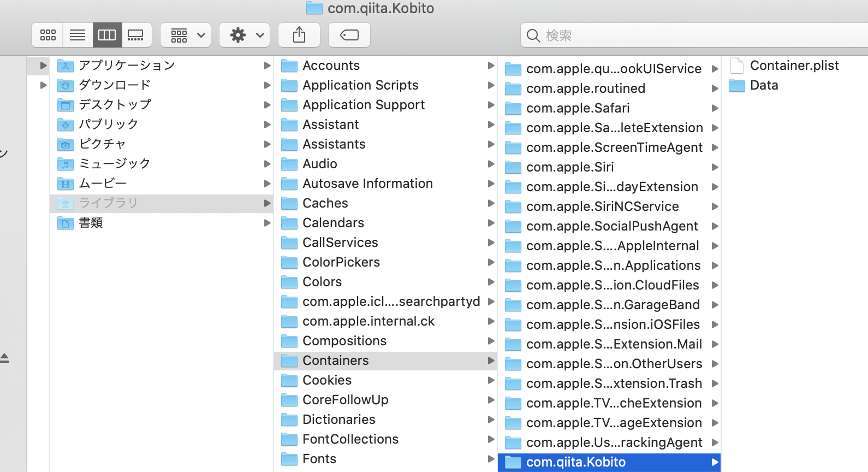Screen dimensions: 868x472
Task: Open the Accounts folder
Action: 385,66
